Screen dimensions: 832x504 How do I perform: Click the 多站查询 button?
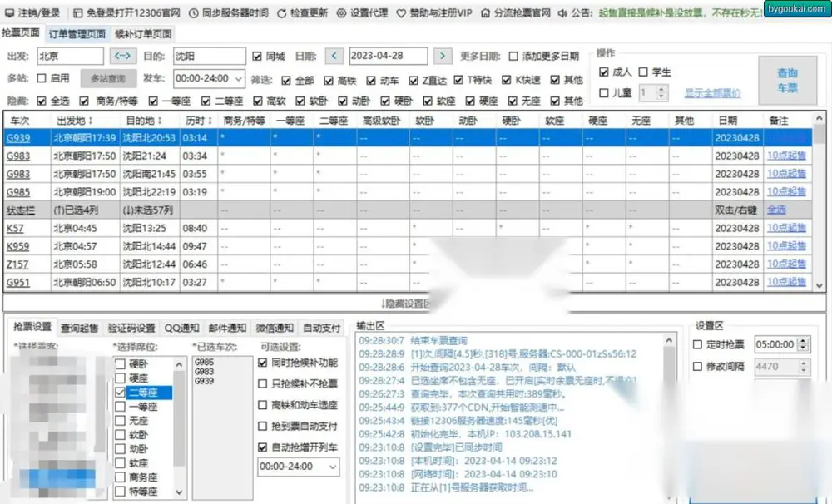click(x=108, y=78)
